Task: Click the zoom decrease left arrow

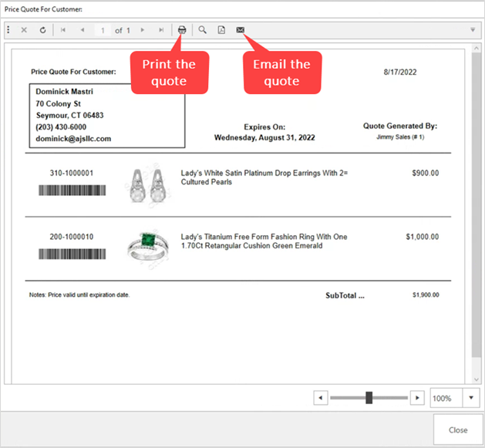Action: point(322,398)
